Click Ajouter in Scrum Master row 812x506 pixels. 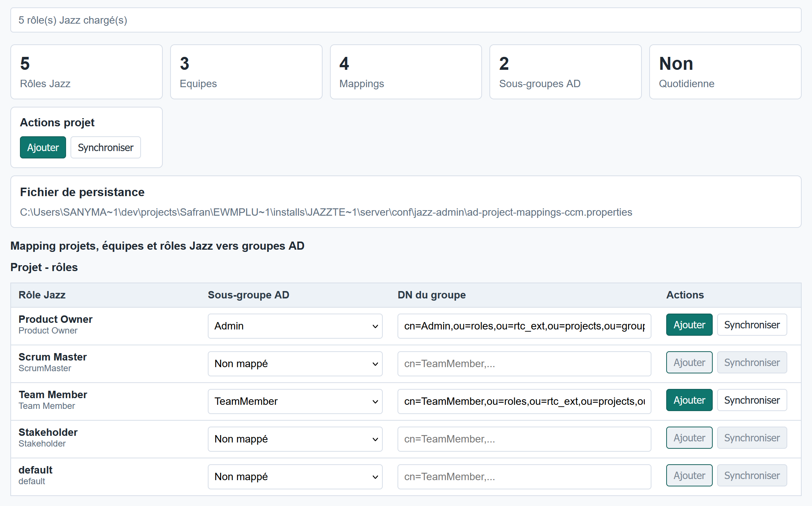coord(689,362)
